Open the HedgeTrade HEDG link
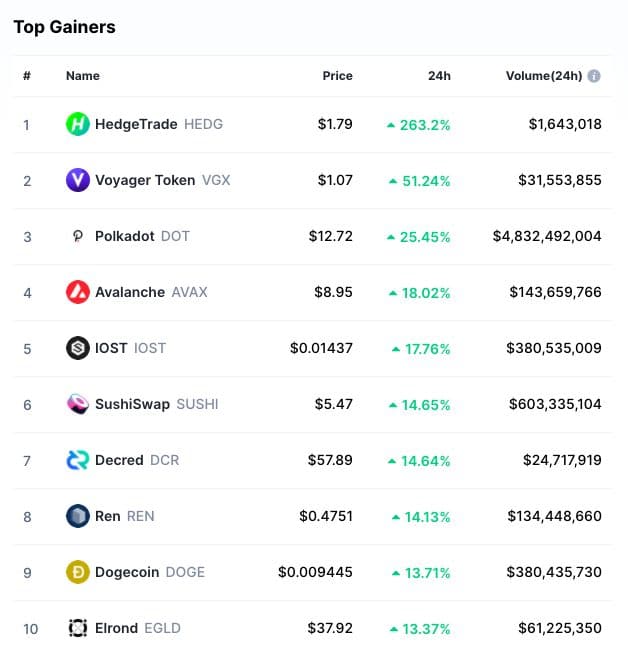Screen dimensions: 628x656 pyautogui.click(x=158, y=125)
